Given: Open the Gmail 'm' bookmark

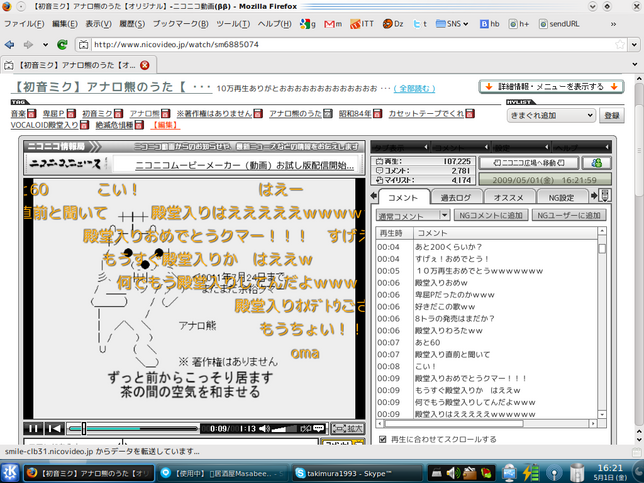Looking at the screenshot, I should point(333,24).
